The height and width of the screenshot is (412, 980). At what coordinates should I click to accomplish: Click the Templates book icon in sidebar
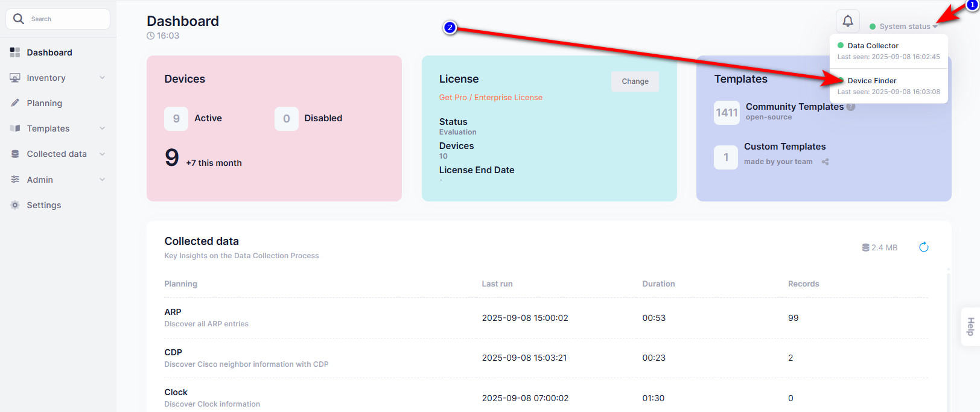(15, 128)
